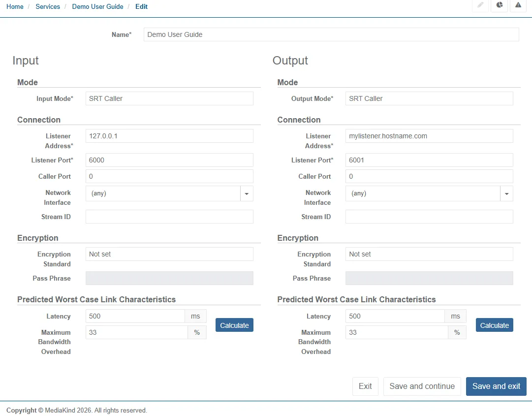Image resolution: width=532 pixels, height=416 pixels.
Task: Edit Input Maximum Bandwidth Overhead 33
Action: coord(136,332)
